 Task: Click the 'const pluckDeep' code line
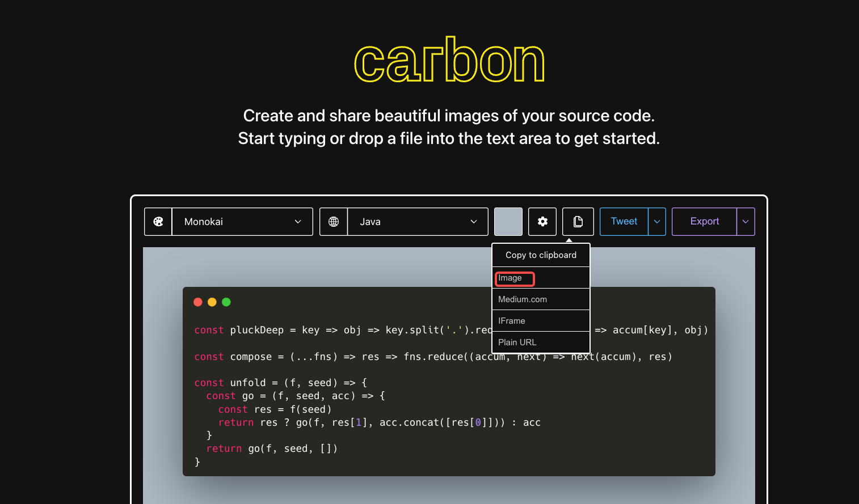point(451,330)
